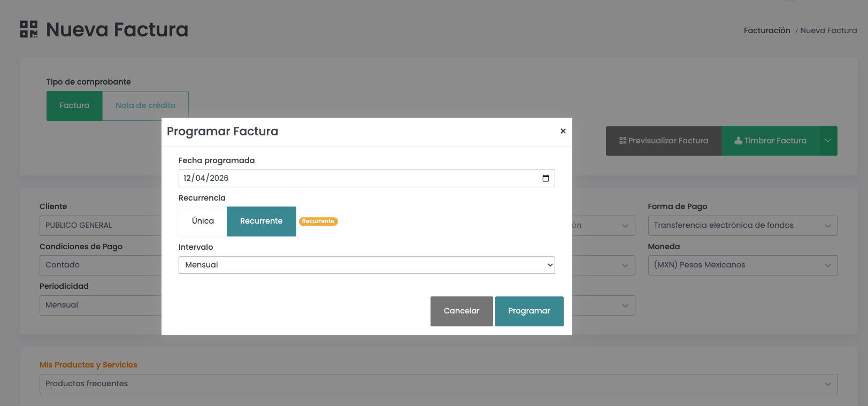Open the Periodicidad field Mensual
The image size is (868, 406).
coord(101,305)
